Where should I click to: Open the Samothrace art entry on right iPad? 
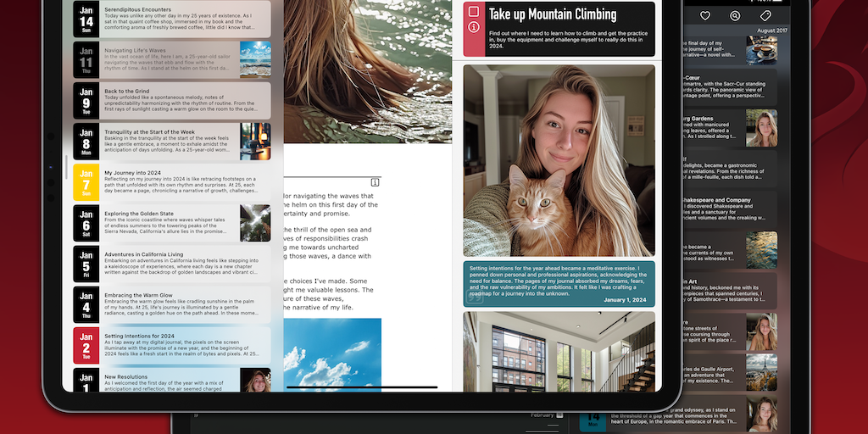click(731, 292)
